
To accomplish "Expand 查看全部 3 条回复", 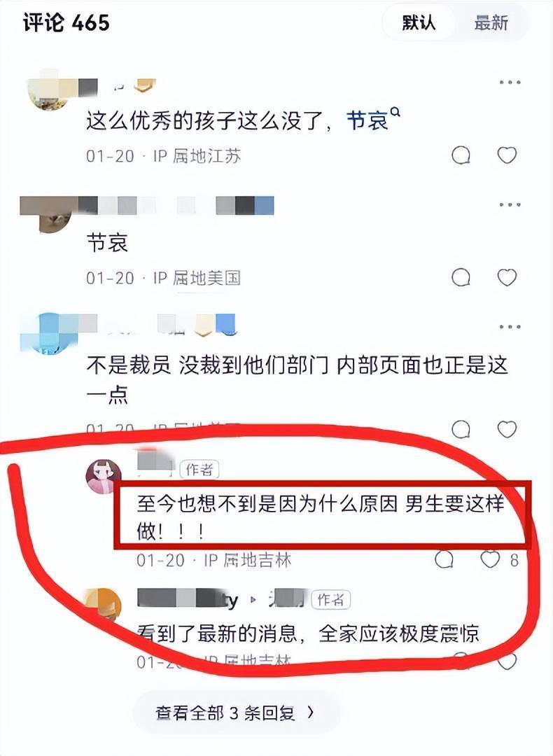I will (234, 713).
